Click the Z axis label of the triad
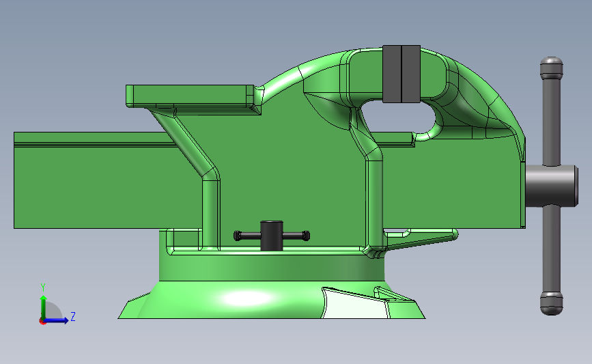Image resolution: width=592 pixels, height=364 pixels. click(73, 316)
